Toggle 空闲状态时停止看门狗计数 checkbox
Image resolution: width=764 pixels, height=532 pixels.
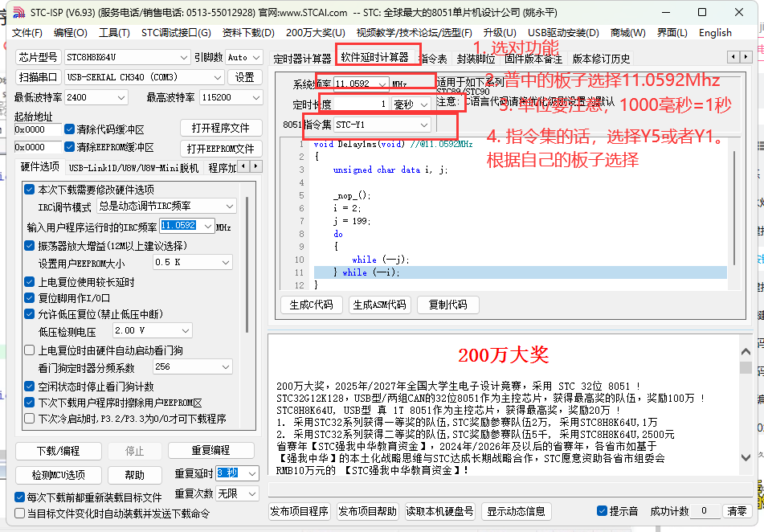click(x=29, y=387)
